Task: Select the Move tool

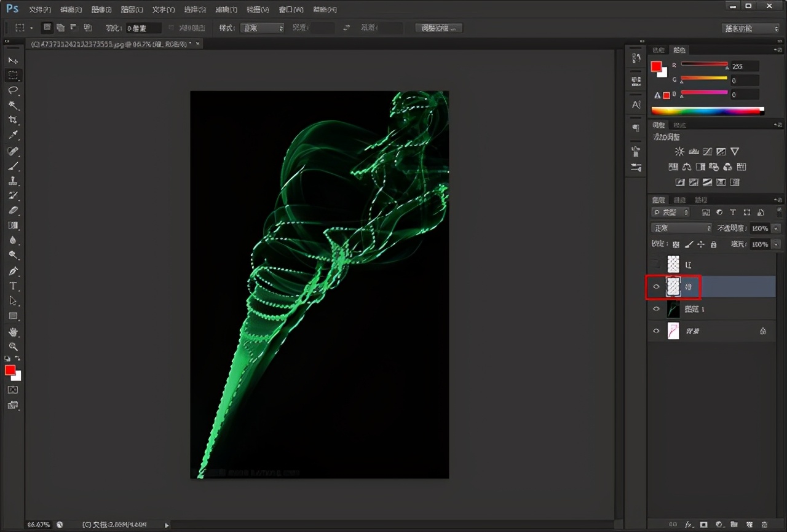Action: [13, 60]
